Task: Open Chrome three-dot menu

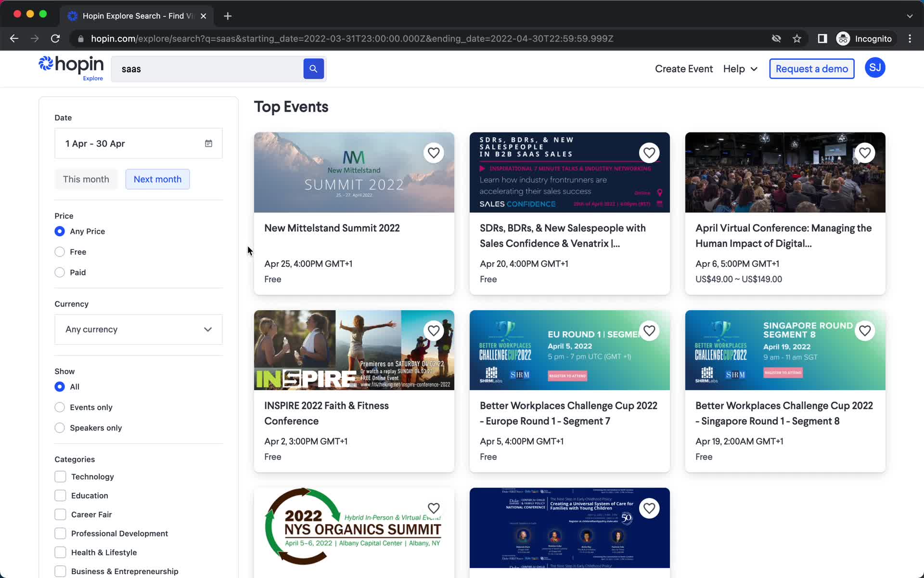Action: 910,39
